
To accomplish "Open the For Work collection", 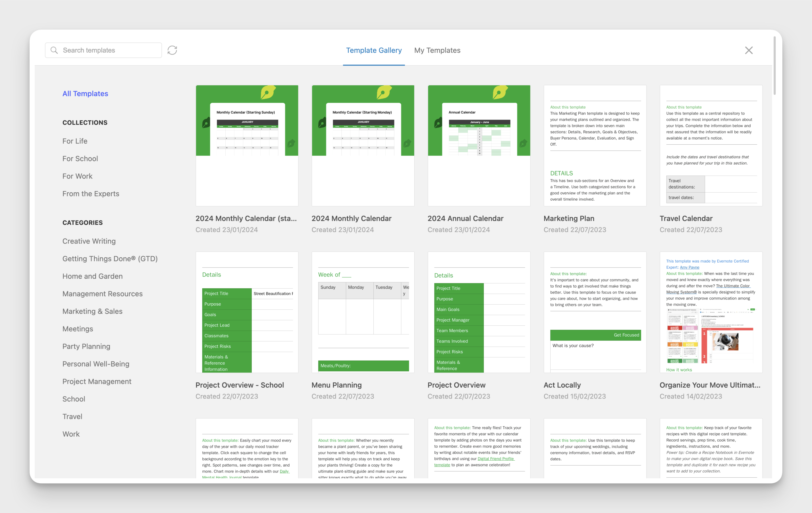I will tap(77, 176).
